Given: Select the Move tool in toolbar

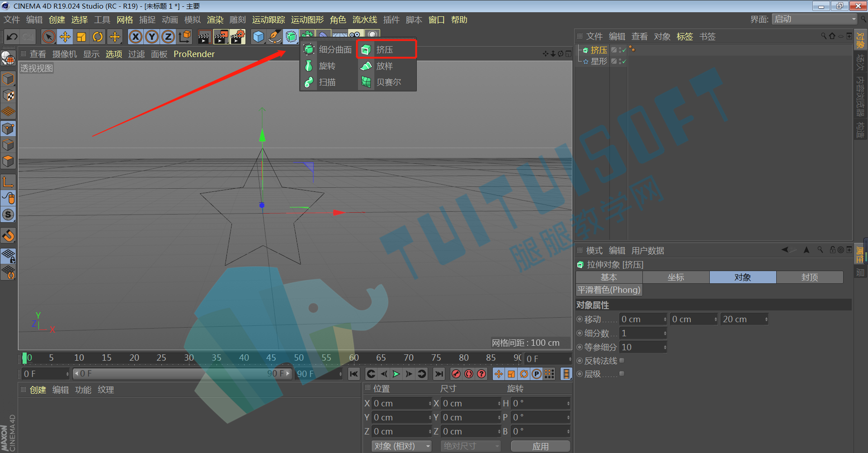Looking at the screenshot, I should pos(65,37).
